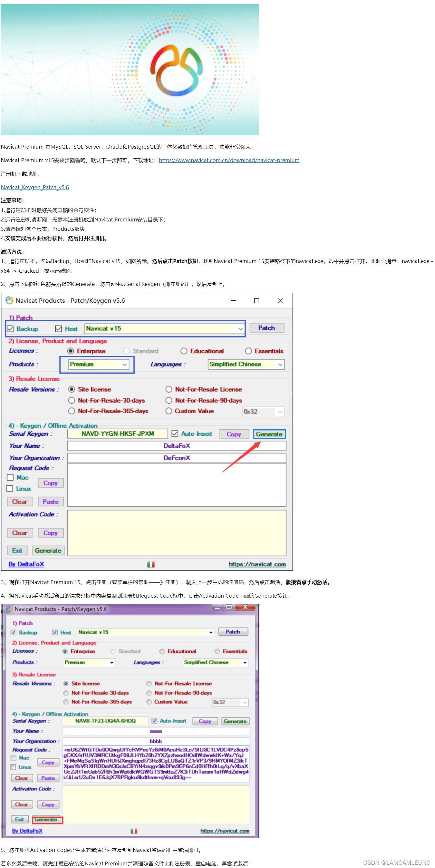Viewport: 435px width, 868px height.
Task: Open the navicat.com.cn download link
Action: [x=229, y=160]
